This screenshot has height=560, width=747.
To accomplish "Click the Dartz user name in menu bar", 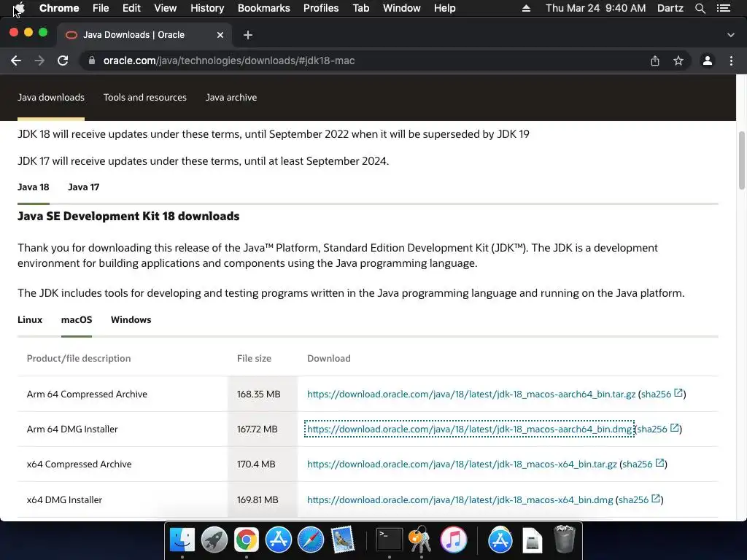I will 670,8.
